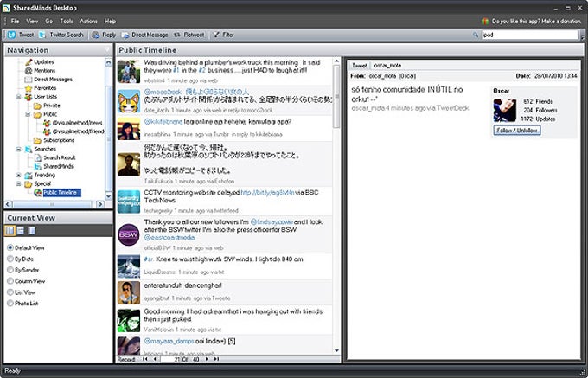
Task: Click Navigation tree scroll down arrow
Action: [x=108, y=195]
